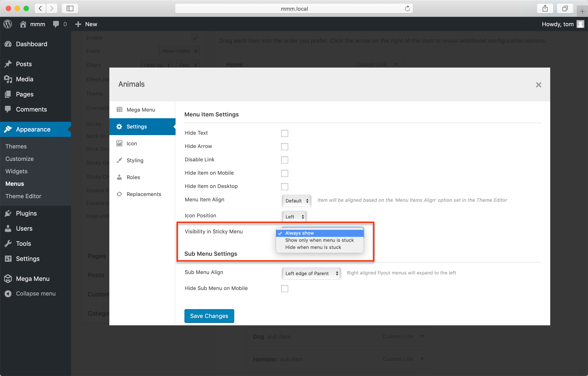The image size is (588, 376).
Task: Switch to the Styling tab
Action: (x=135, y=160)
